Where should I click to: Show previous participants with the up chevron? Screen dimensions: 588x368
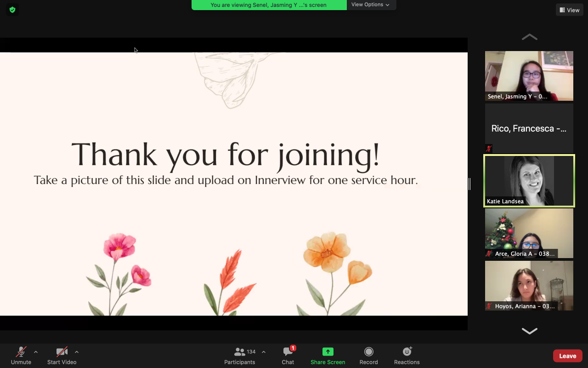pos(530,37)
